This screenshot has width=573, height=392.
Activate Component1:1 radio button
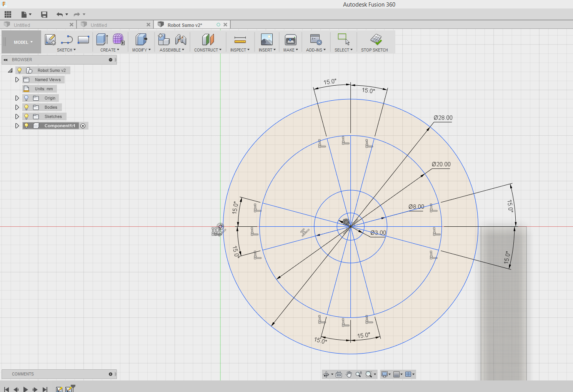(83, 126)
